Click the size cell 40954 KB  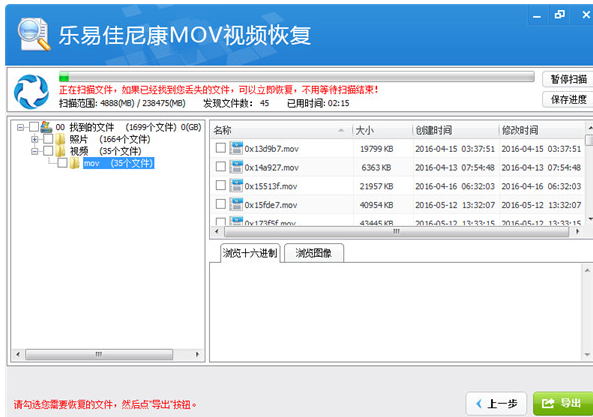[376, 205]
